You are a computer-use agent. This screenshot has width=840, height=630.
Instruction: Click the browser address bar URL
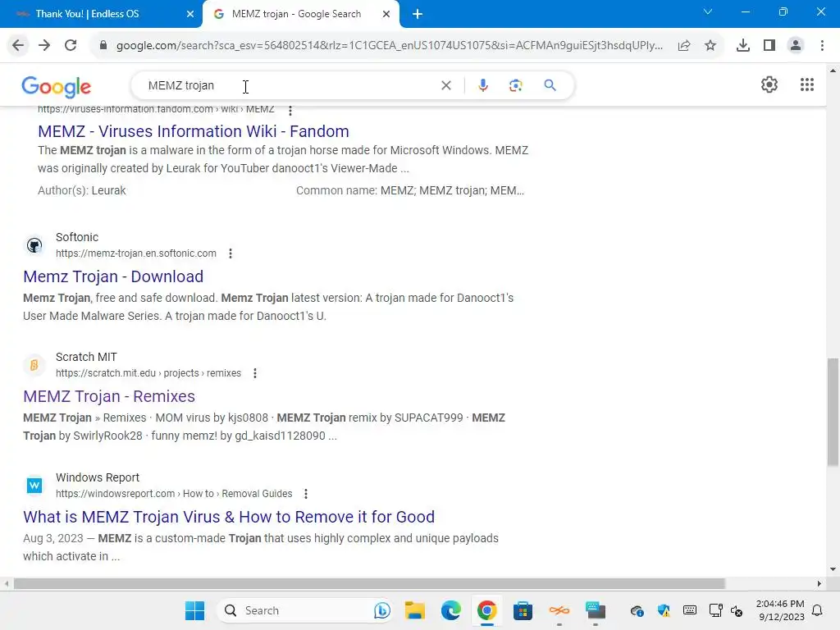390,46
